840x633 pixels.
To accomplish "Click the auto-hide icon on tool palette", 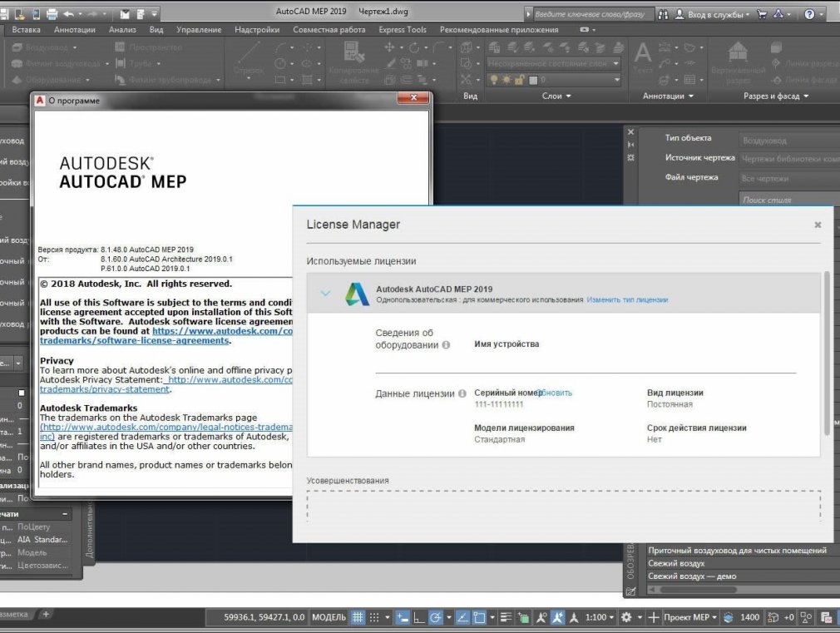I will (630, 145).
